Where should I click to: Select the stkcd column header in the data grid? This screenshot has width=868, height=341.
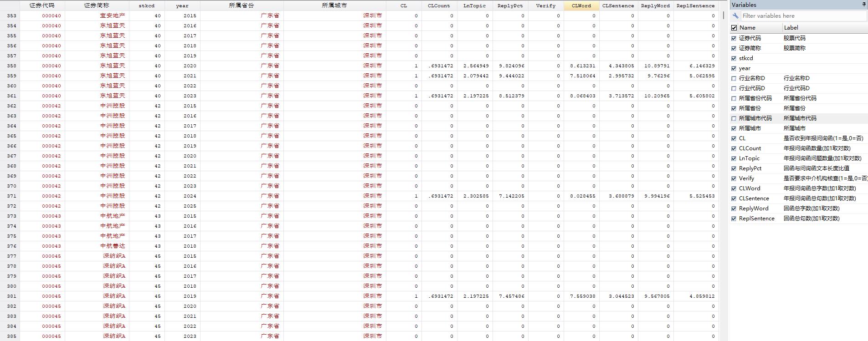(x=147, y=5)
